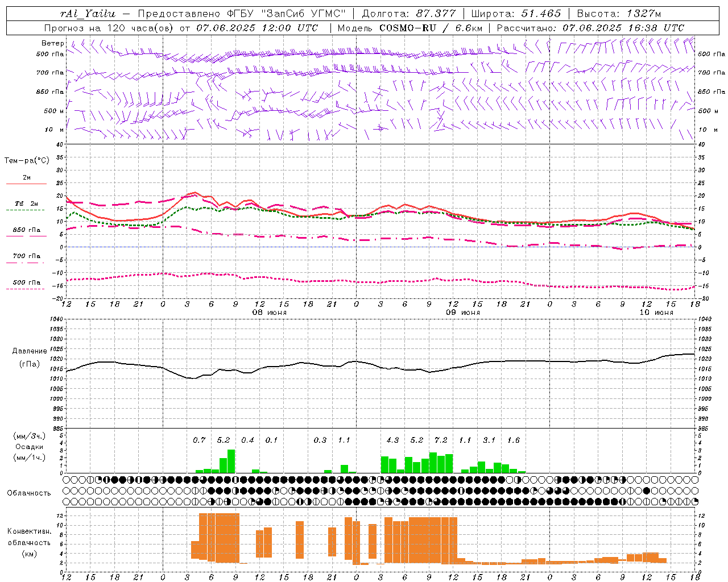Screen dimensions: 728x582
Task: Click the Облачность cloudiness label
Action: 29,493
